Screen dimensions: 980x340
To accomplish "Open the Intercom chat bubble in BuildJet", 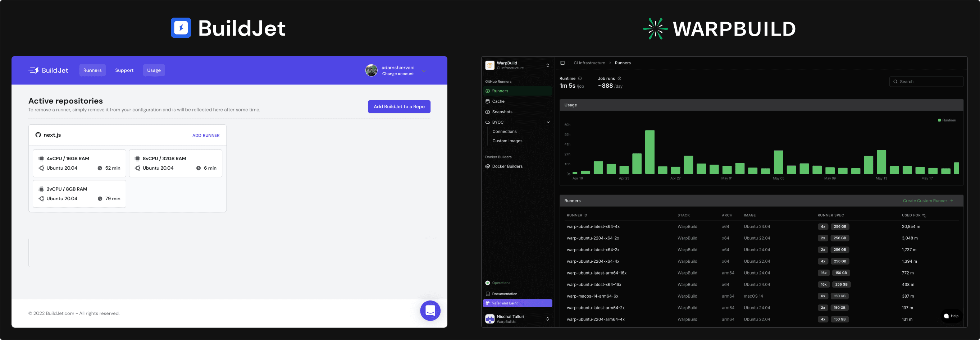I will pos(430,311).
